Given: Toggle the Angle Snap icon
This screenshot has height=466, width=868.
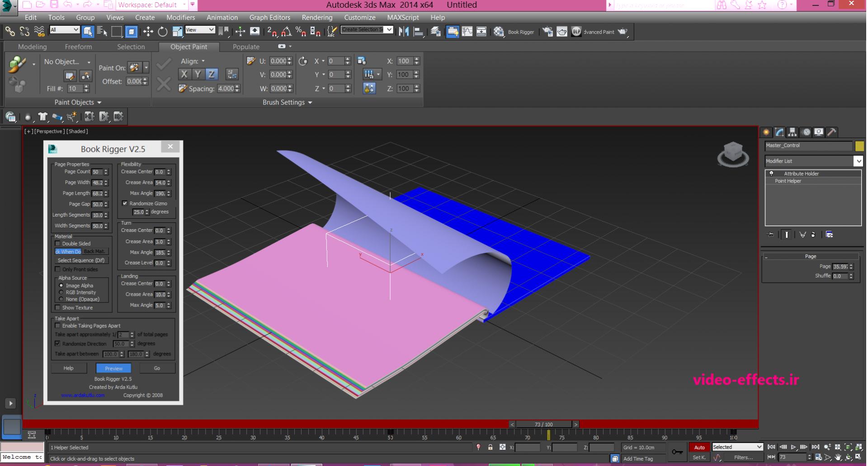Looking at the screenshot, I should pos(286,31).
